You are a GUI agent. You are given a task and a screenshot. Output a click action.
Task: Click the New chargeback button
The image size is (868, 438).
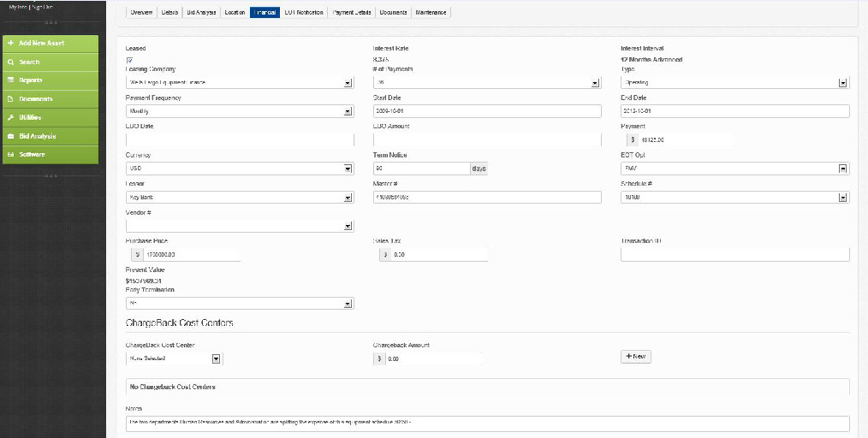click(x=636, y=356)
